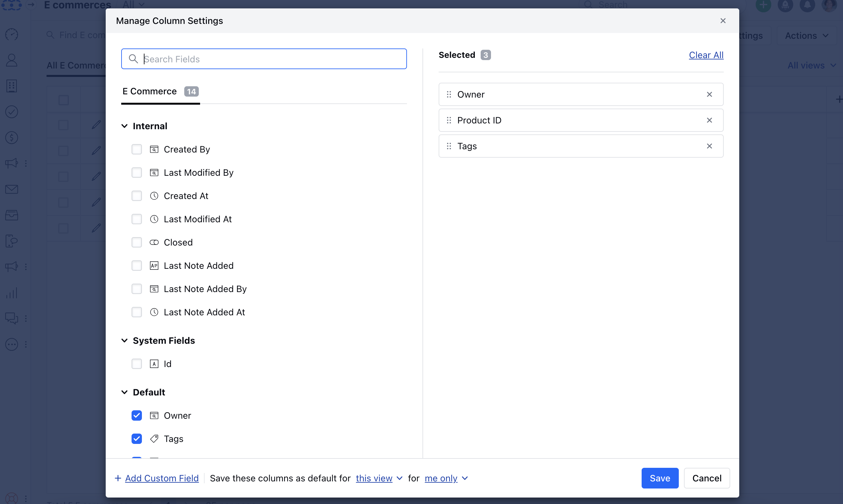The height and width of the screenshot is (504, 843).
Task: Open the 'this view' dropdown
Action: 379,478
